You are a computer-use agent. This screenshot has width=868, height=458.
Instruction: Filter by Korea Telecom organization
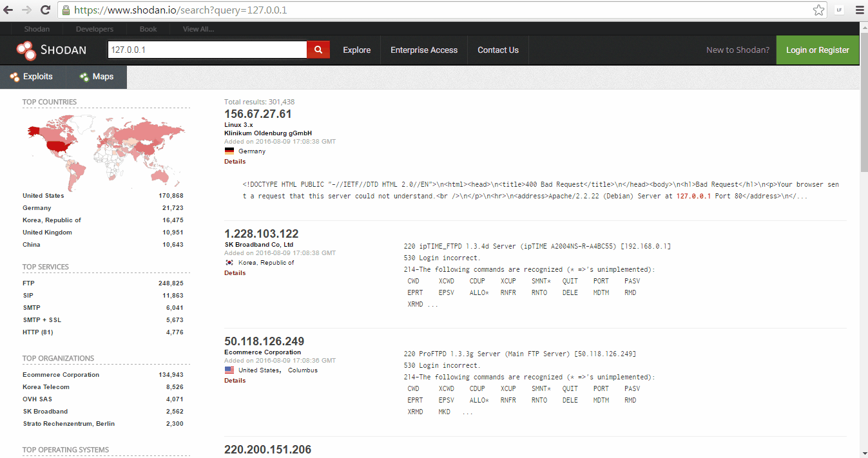tap(46, 387)
